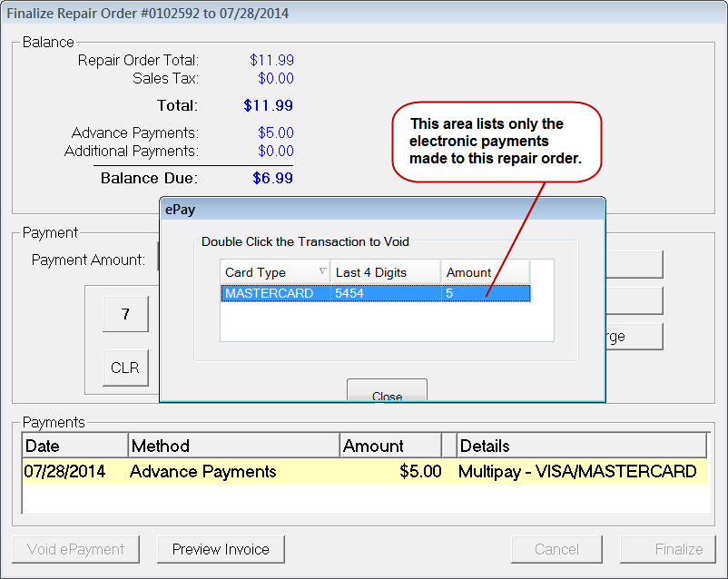The image size is (728, 579).
Task: Click the Details header in Payments table
Action: (580, 446)
